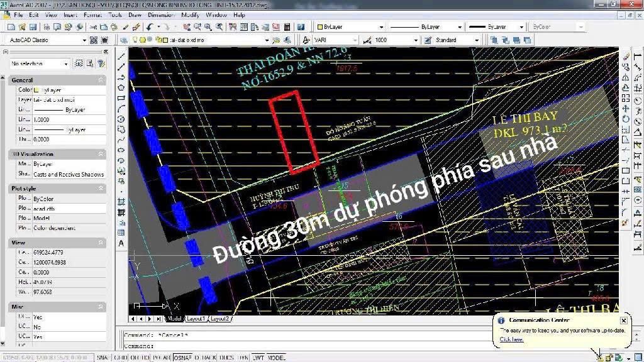The height and width of the screenshot is (362, 644).
Task: Expand the 'No selection' dropdown
Action: coord(40,63)
